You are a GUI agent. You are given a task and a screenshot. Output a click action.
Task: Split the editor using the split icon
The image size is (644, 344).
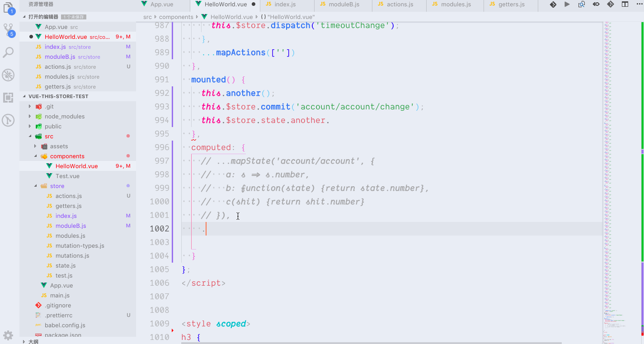point(625,5)
